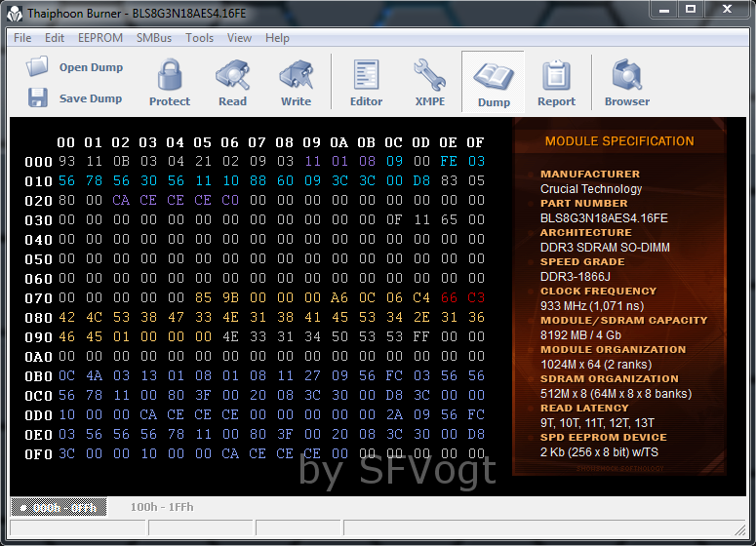The height and width of the screenshot is (546, 756).
Task: Click byte 4A in row 0B0
Action: [x=94, y=375]
